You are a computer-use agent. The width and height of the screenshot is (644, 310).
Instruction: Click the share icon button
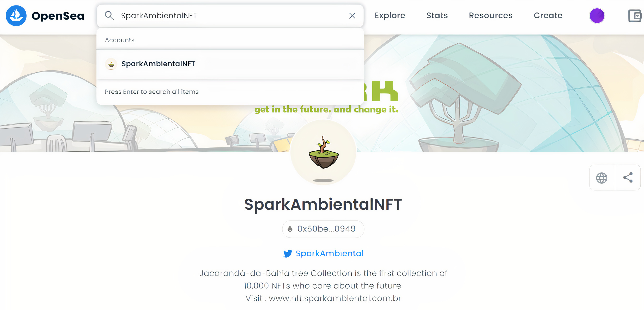click(628, 178)
